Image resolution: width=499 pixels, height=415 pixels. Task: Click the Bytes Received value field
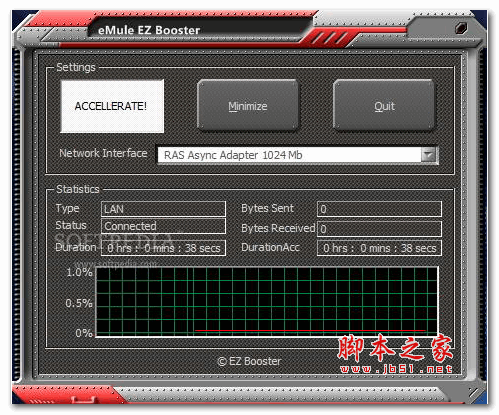click(379, 229)
